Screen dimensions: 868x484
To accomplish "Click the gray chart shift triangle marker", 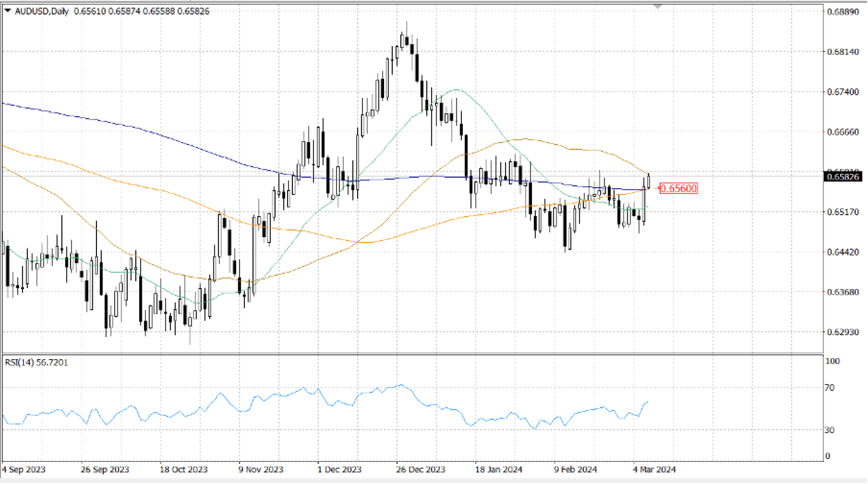I will [x=657, y=7].
